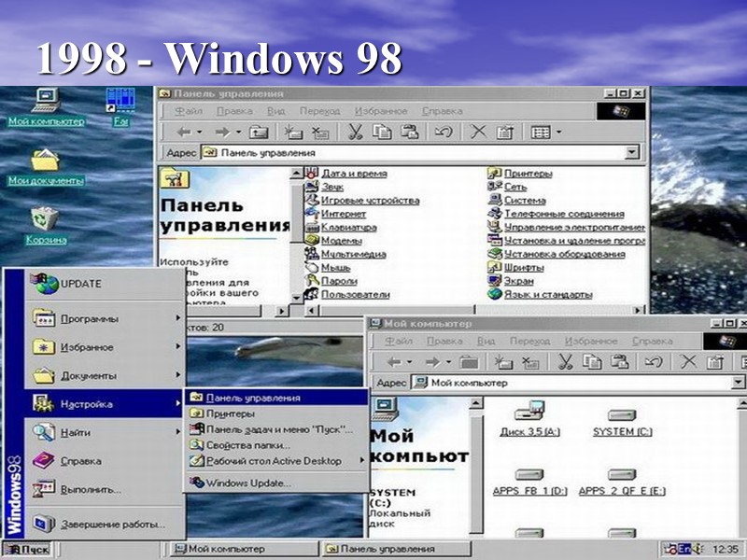Click Delete X in Мой компьютер toolbar
747x560 pixels.
click(x=688, y=362)
